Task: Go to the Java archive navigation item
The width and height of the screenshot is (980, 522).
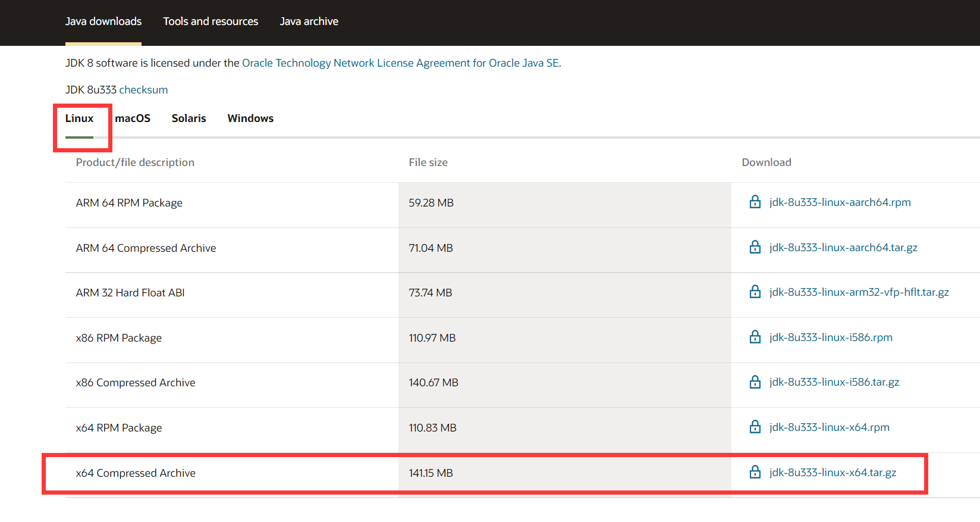Action: 309,21
